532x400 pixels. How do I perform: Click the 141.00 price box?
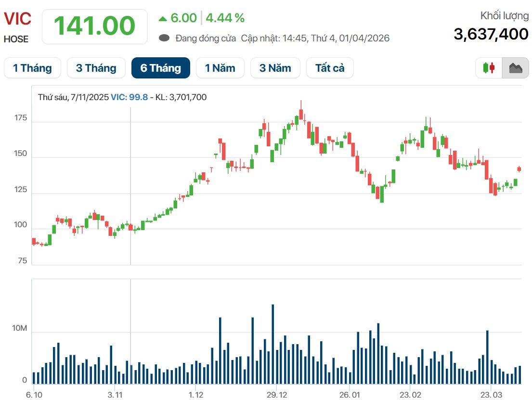94,26
